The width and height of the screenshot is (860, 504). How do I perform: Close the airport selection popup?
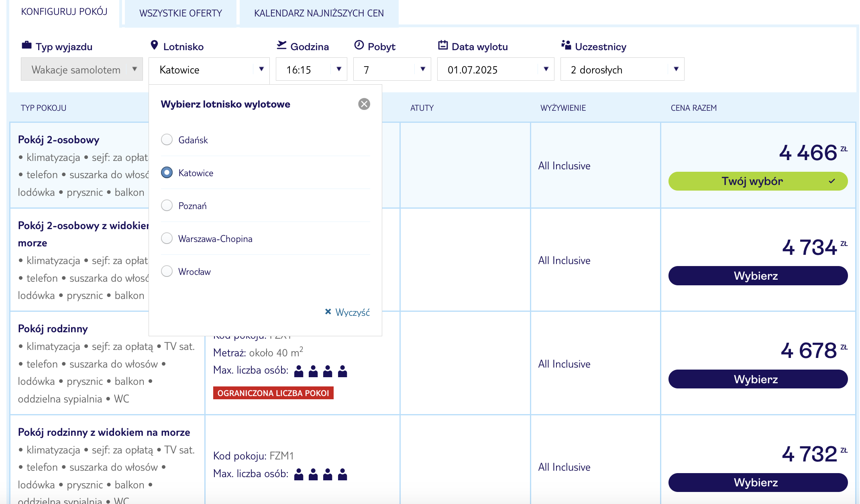364,104
